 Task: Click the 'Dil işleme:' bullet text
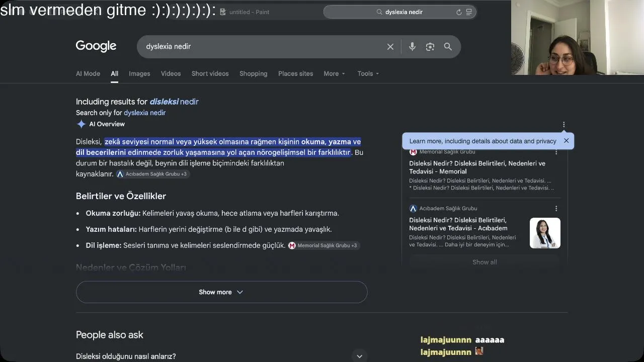pyautogui.click(x=104, y=245)
